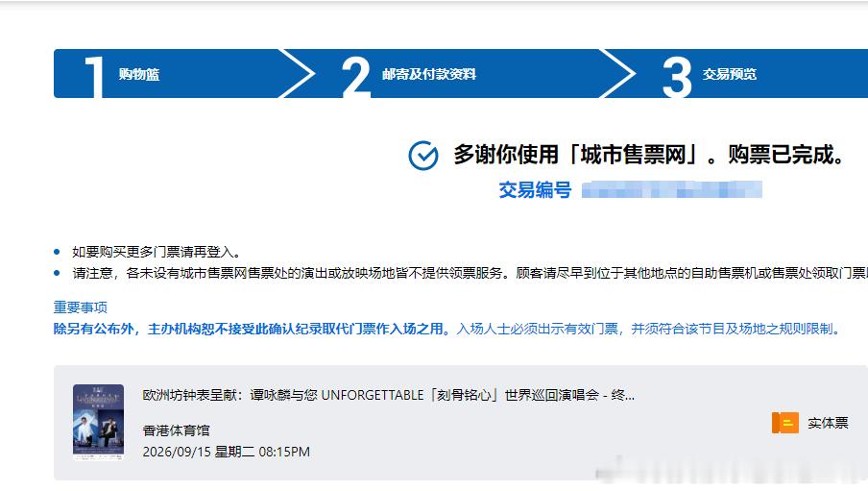The height and width of the screenshot is (491, 868).
Task: Click the 请注意 ticket collection notice line
Action: [470, 273]
